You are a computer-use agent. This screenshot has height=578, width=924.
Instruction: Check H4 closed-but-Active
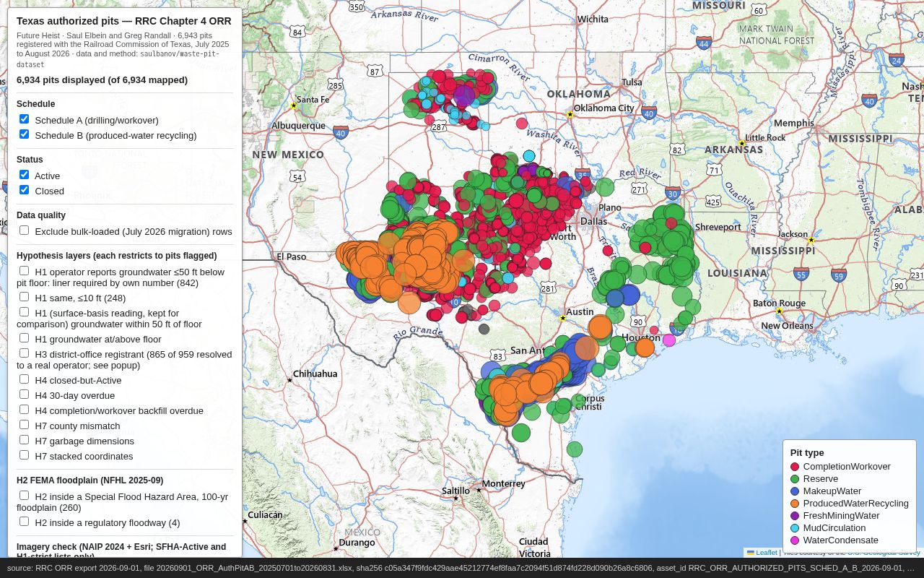pyautogui.click(x=25, y=379)
